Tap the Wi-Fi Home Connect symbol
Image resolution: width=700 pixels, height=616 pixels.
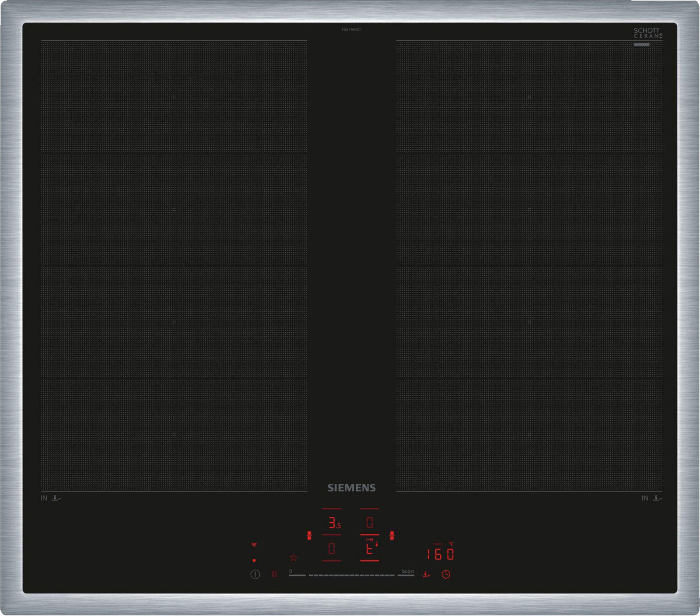[254, 545]
